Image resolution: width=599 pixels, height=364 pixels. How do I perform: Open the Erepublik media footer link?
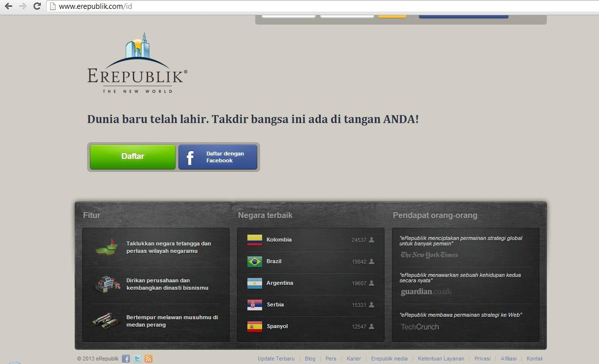[389, 359]
